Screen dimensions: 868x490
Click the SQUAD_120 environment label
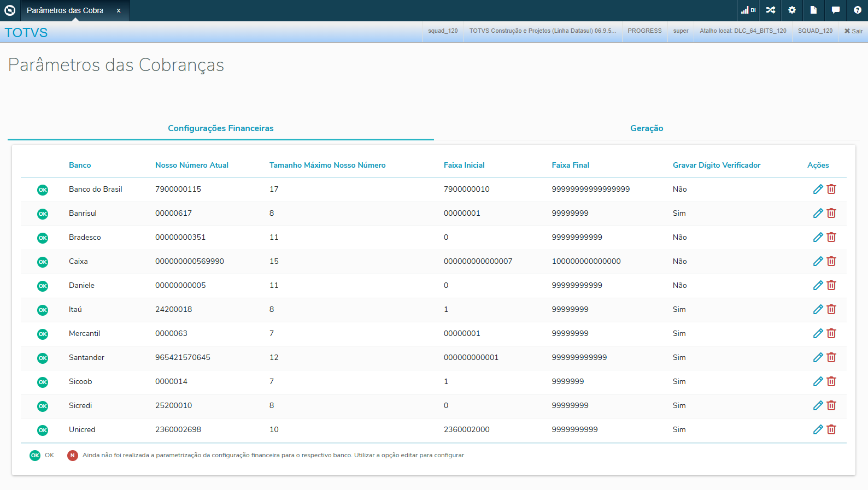pos(815,31)
